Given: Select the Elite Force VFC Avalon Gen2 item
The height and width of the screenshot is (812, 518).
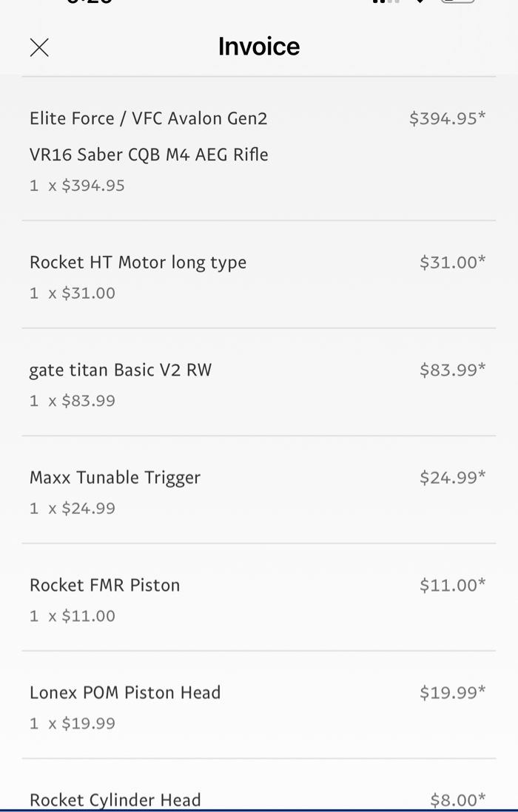Looking at the screenshot, I should point(148,136).
